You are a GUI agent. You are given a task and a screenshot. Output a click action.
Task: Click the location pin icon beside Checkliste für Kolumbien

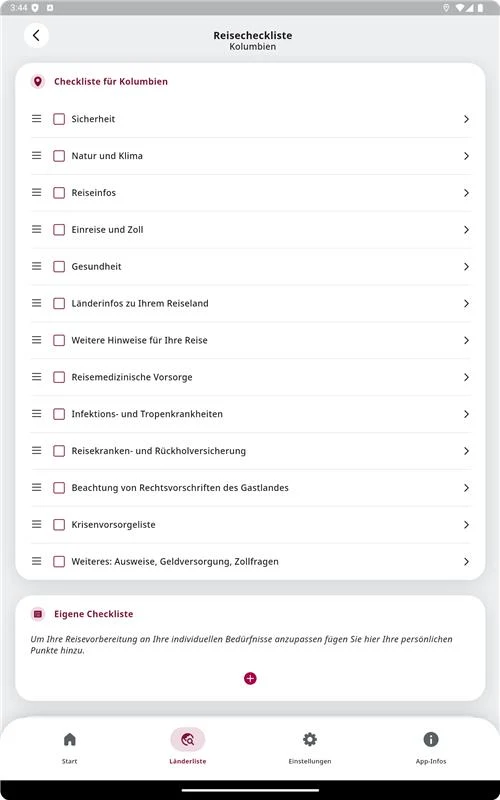point(38,82)
